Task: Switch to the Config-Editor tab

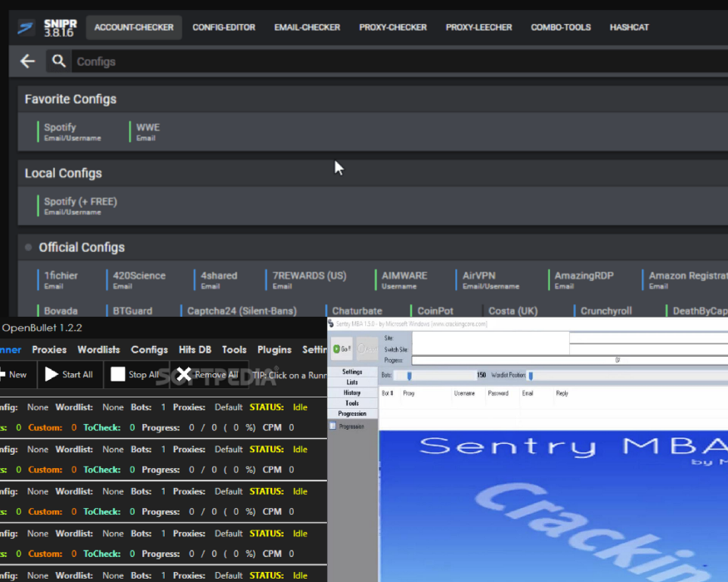Action: (224, 27)
